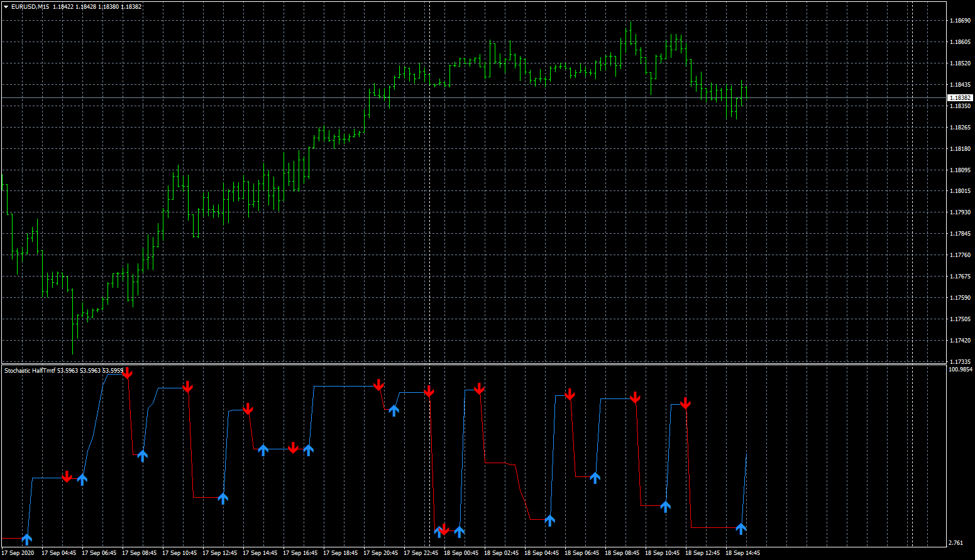975x560 pixels.
Task: Click the 17 Sep 18:45 time label
Action: coord(340,553)
